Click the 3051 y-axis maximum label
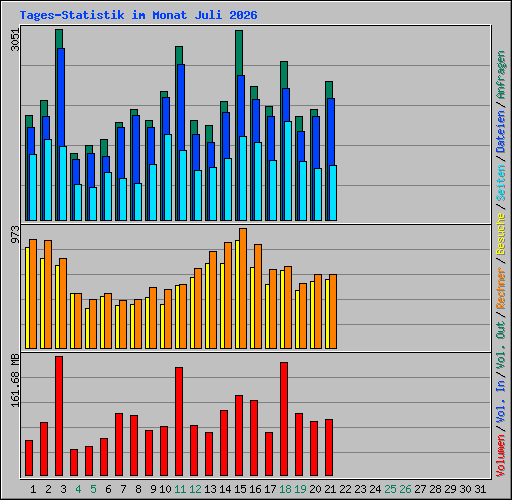The height and width of the screenshot is (500, 512). [15, 40]
